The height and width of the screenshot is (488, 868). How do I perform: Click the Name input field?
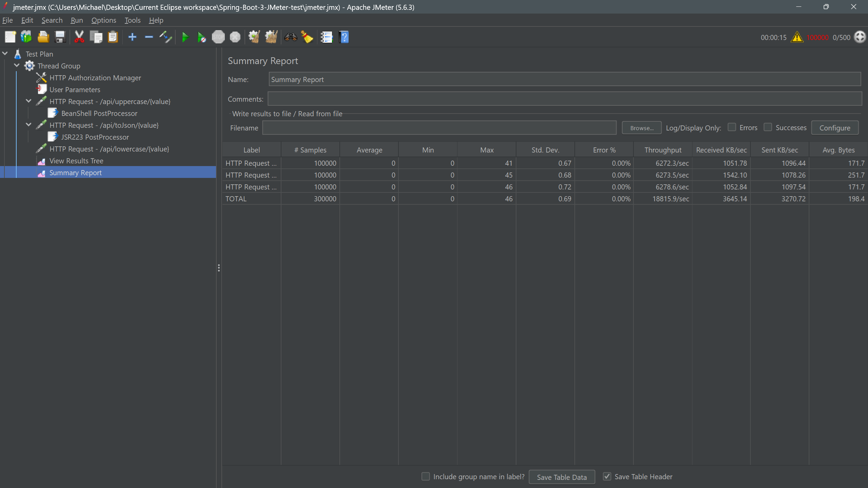click(x=565, y=79)
